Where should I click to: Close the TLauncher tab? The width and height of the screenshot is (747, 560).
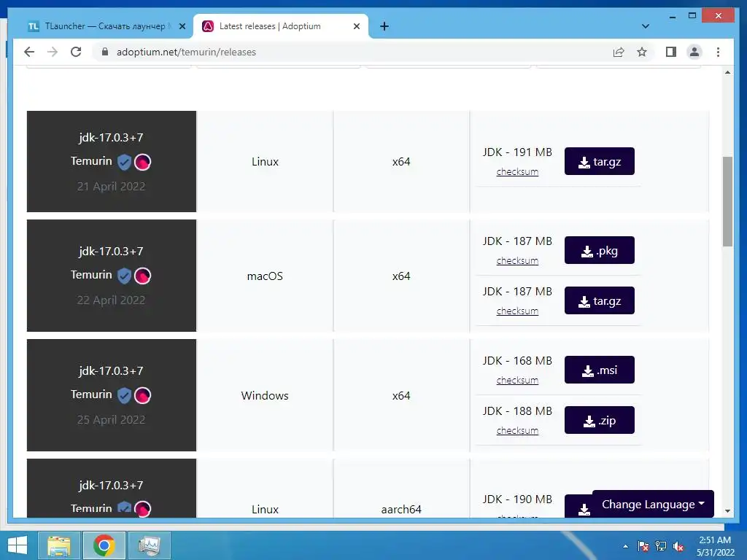click(182, 26)
